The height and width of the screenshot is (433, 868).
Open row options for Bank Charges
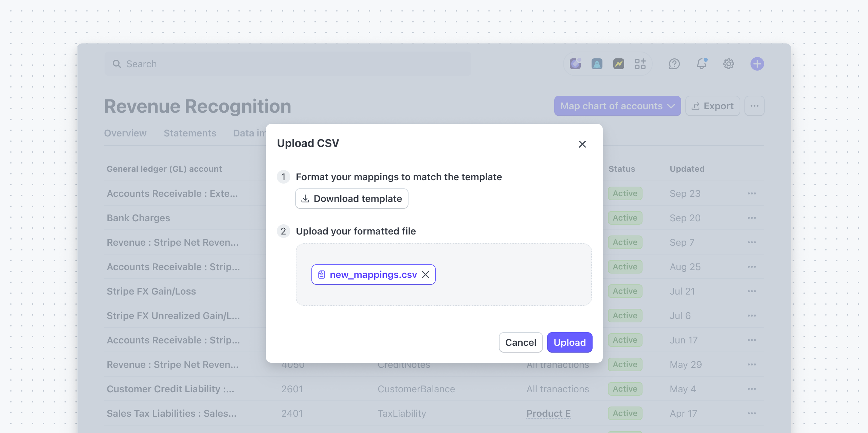tap(752, 218)
